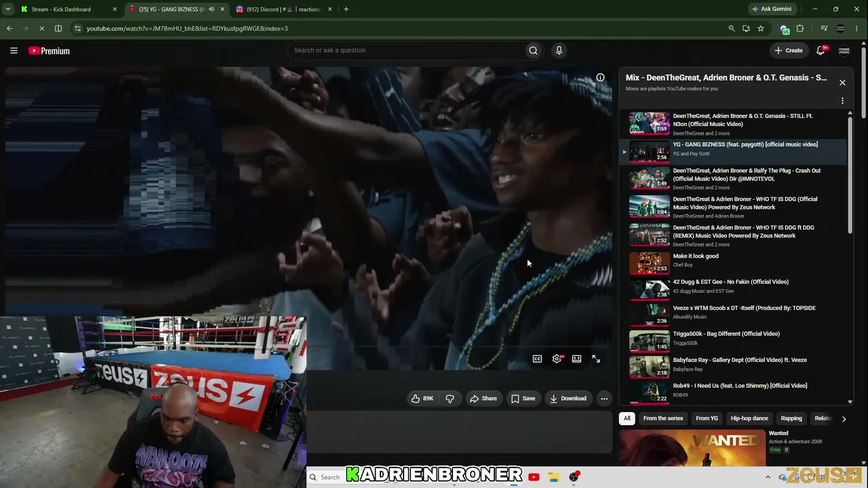Open YouTube notifications bell
Screen dimensions: 868x488
point(821,50)
